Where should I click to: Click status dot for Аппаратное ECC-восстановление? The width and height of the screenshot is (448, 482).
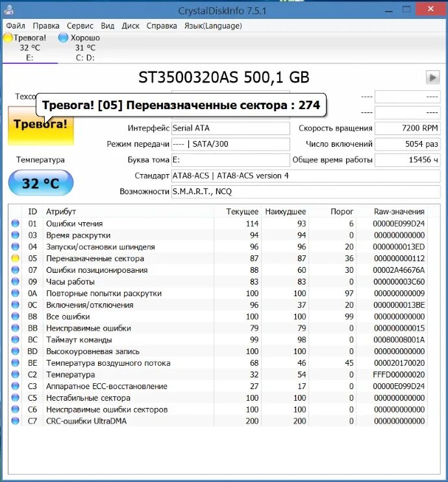tap(15, 386)
